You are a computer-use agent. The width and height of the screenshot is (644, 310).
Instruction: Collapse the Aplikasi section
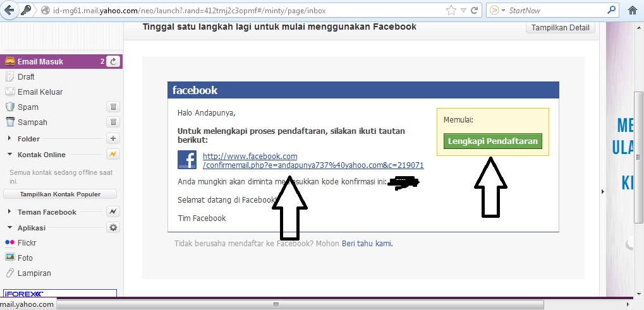pos(9,227)
